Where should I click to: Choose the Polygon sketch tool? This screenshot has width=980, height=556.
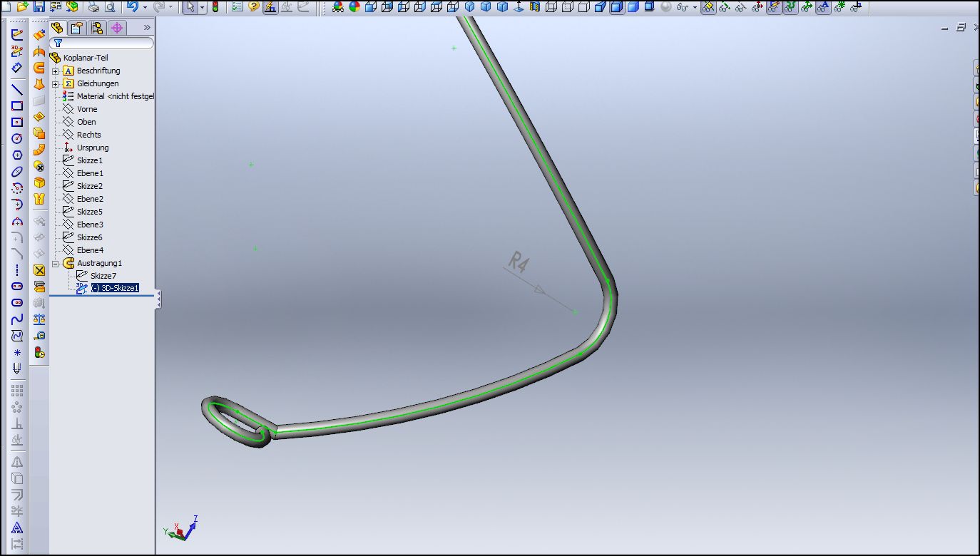tap(17, 155)
